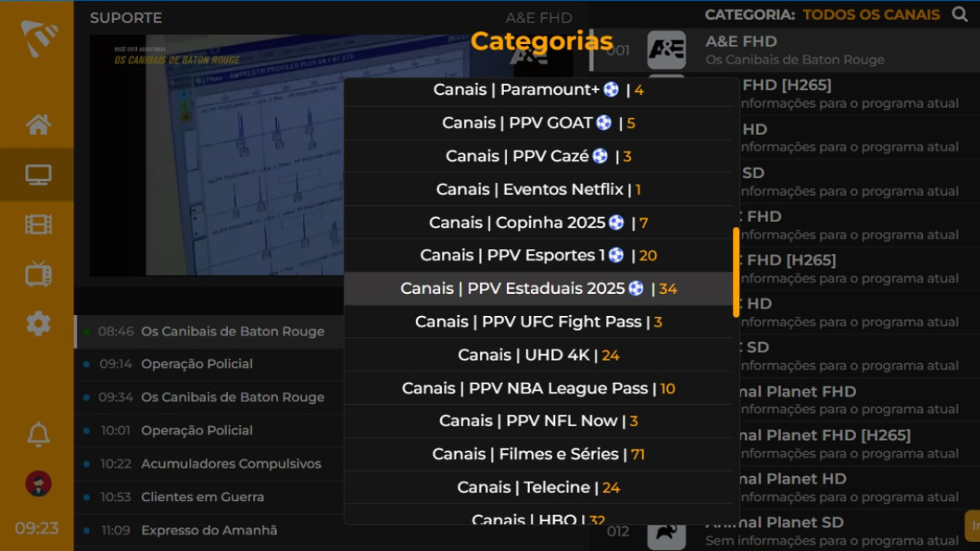The width and height of the screenshot is (980, 551).
Task: Select category Canais | Paramount+
Action: pyautogui.click(x=539, y=90)
